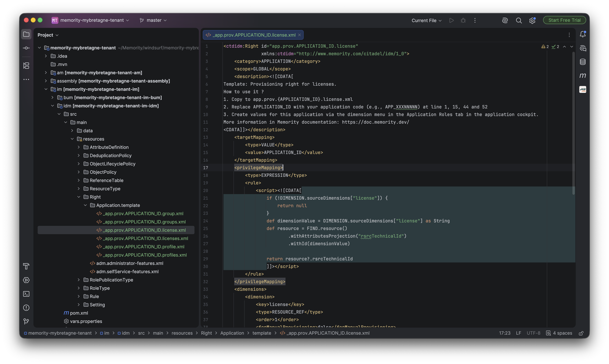Select the ObjectLifecyclePolicy folder
609x364 pixels.
point(112,164)
